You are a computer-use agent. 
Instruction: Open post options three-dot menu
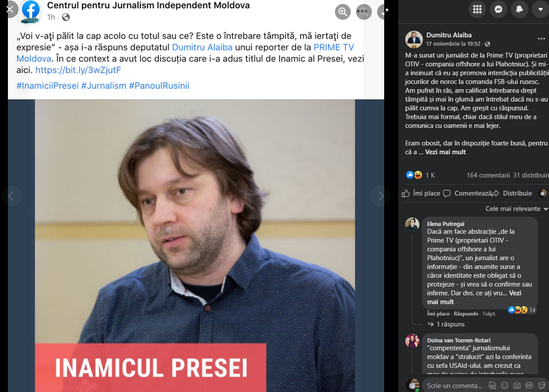tap(541, 39)
